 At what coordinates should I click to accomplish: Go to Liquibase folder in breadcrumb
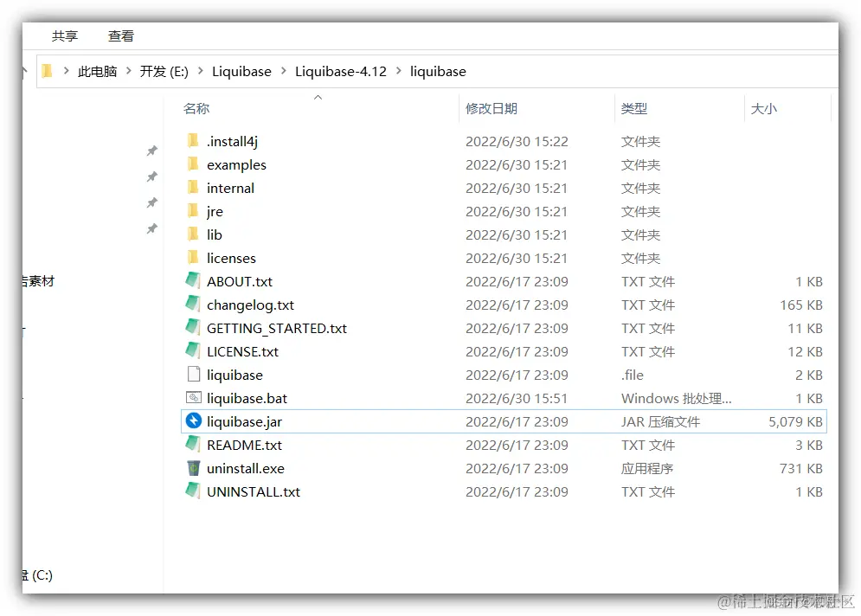coord(241,71)
